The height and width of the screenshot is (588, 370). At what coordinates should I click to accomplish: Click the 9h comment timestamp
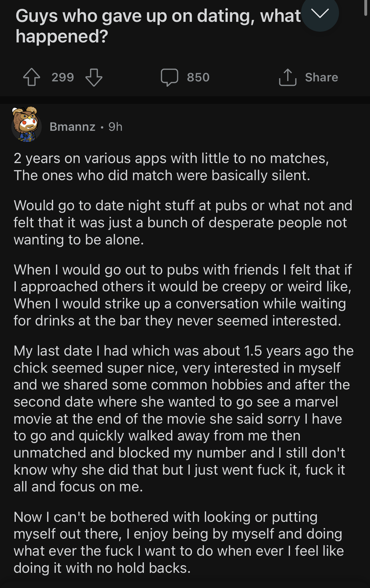pyautogui.click(x=115, y=127)
